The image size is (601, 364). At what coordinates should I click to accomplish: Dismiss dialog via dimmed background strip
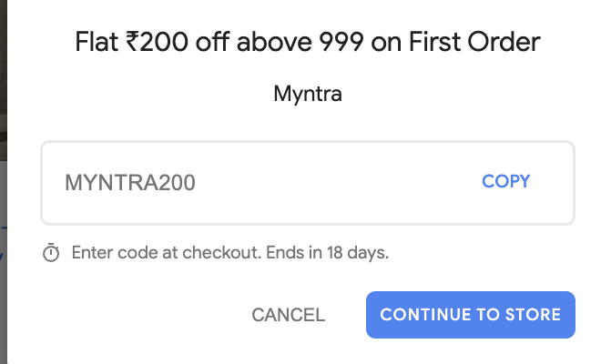[3, 182]
